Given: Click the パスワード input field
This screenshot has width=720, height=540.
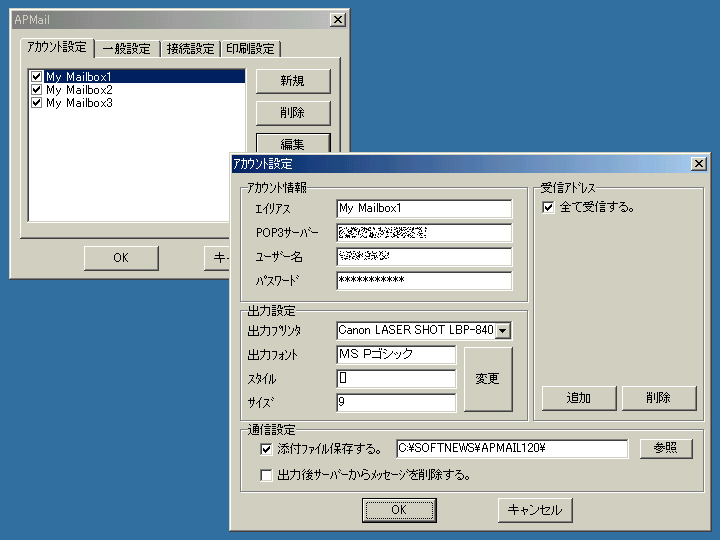Looking at the screenshot, I should pyautogui.click(x=424, y=281).
